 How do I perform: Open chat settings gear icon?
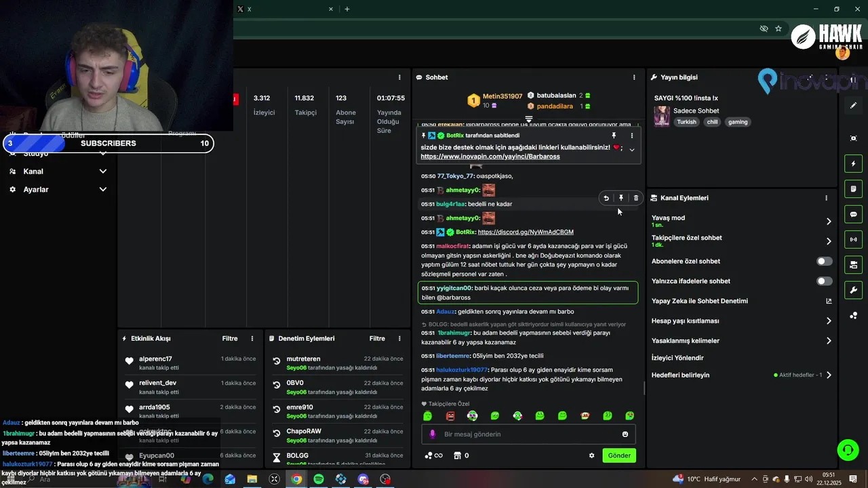[x=591, y=455]
